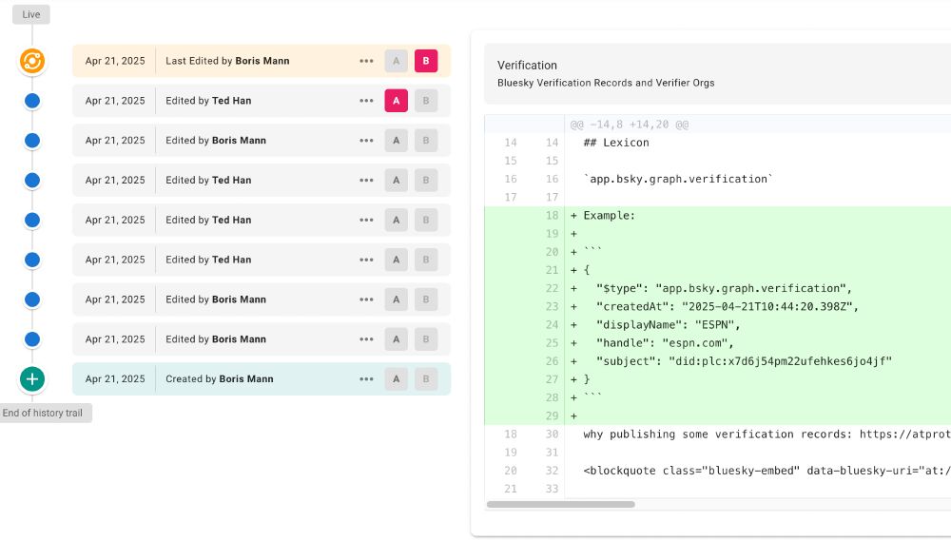Click the Verification document title
This screenshot has width=951, height=560.
(x=527, y=66)
